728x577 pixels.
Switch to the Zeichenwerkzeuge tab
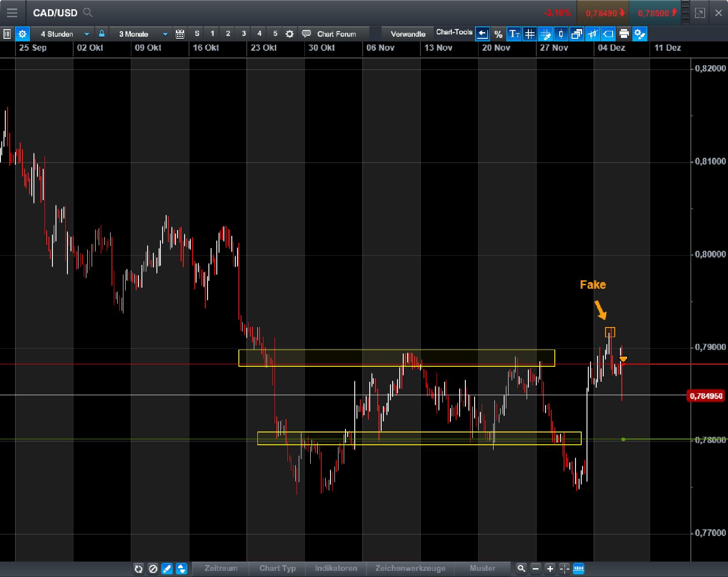click(410, 569)
